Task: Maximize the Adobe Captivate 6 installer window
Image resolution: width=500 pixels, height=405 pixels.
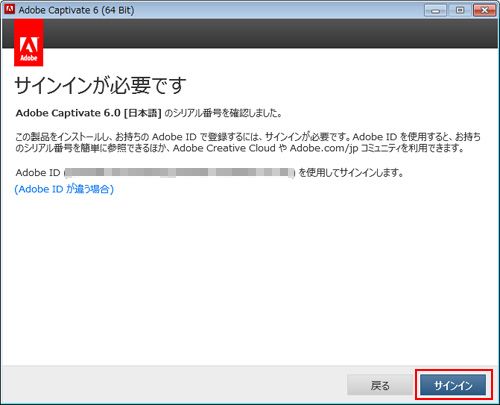Action: tap(460, 10)
